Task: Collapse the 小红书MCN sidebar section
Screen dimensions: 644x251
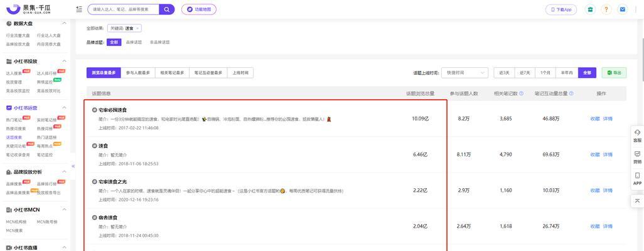Action: tap(64, 210)
